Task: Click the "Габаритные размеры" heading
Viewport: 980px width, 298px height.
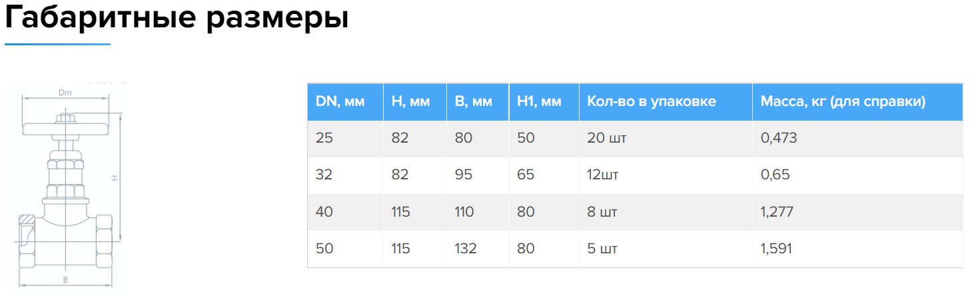Action: coord(177,19)
